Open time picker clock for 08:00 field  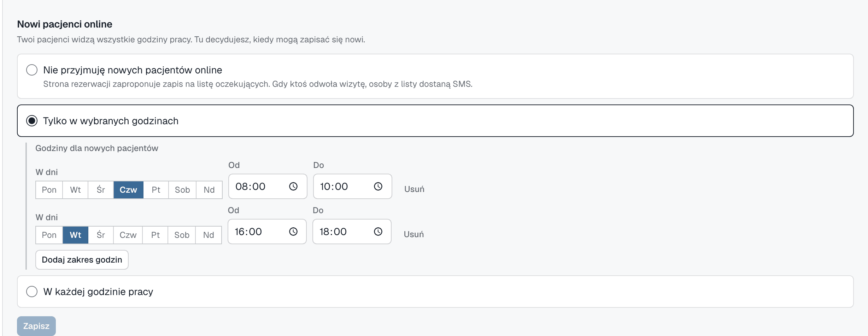click(x=293, y=186)
